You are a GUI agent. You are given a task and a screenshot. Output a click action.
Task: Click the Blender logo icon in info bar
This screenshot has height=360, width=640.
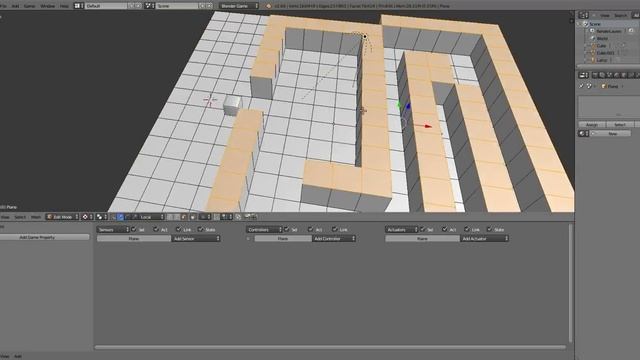click(x=268, y=6)
